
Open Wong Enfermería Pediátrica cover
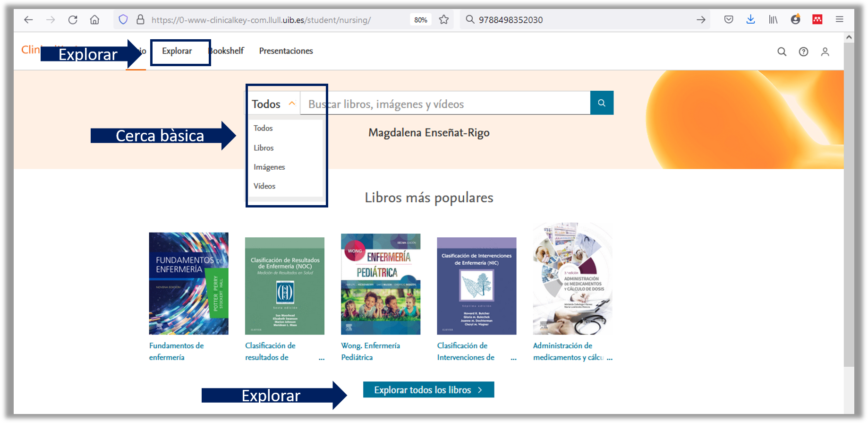pyautogui.click(x=381, y=284)
